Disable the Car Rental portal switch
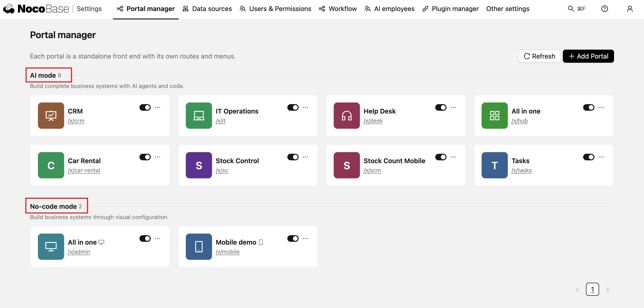Screen dimensions: 644x308 [145, 157]
